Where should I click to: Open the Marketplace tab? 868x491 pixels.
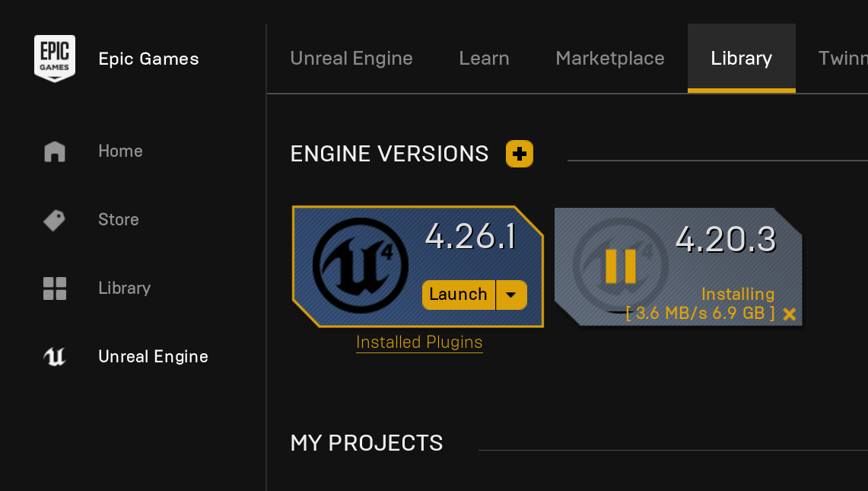coord(610,58)
